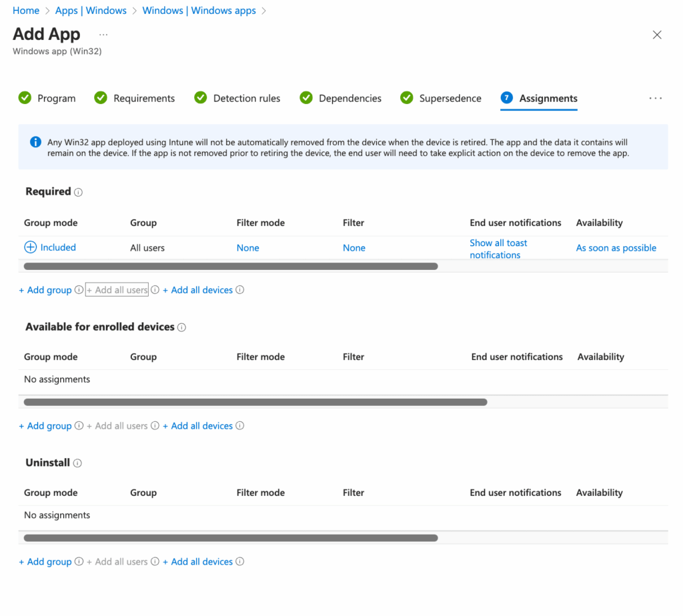Click Add group under the Required section
The height and width of the screenshot is (616, 683).
(45, 289)
